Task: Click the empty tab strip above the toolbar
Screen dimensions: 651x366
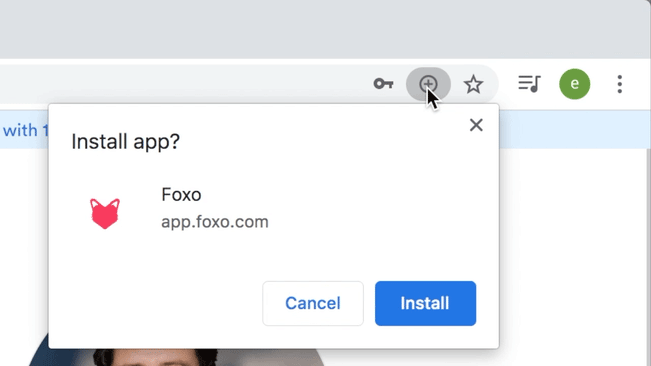Action: click(324, 29)
